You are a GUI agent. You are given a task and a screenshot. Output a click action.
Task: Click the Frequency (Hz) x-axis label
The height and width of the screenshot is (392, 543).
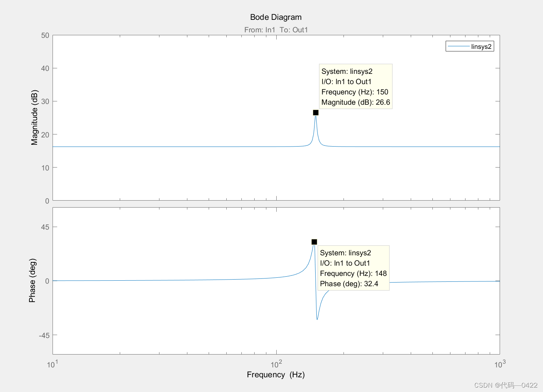276,375
